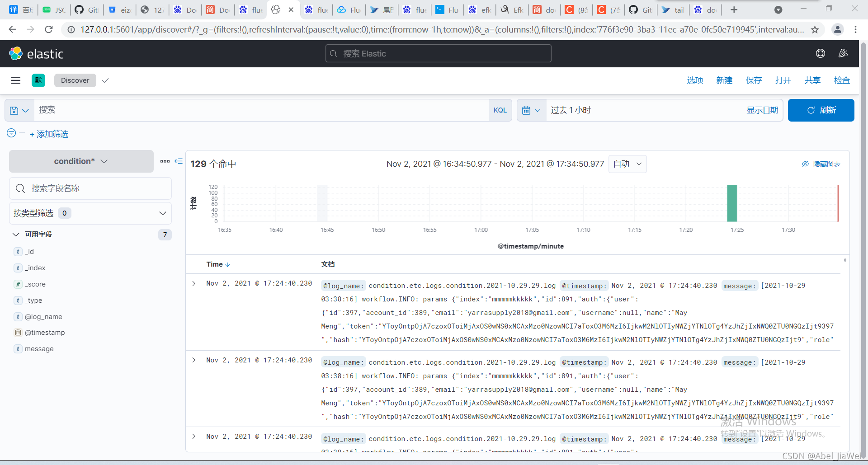This screenshot has height=465, width=868.
Task: Expand the 按类型筛选 filter dropdown
Action: 90,213
